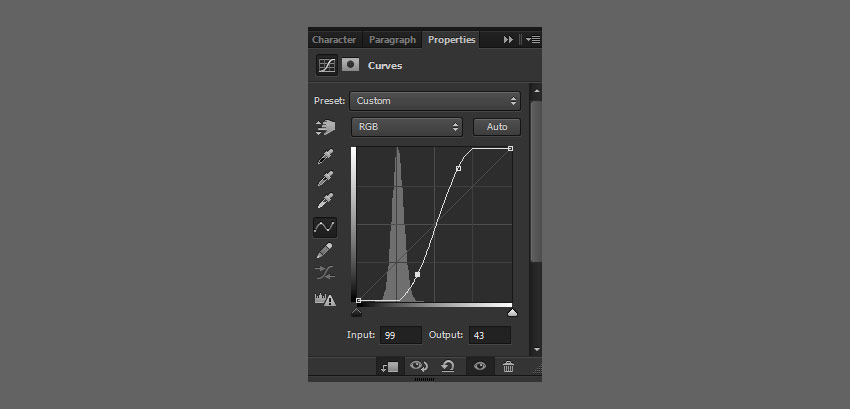Click the layer mask icon
The image size is (850, 409).
351,65
